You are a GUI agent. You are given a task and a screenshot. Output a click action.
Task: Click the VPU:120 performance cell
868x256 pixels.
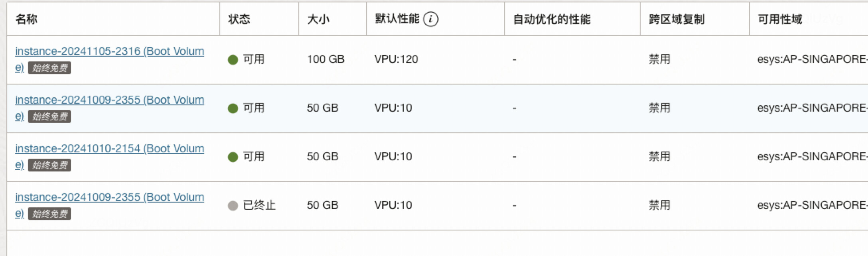click(x=396, y=59)
